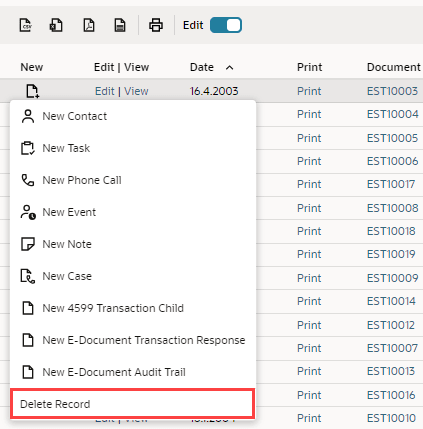
Task: Click Delete Record in the menu
Action: click(132, 404)
